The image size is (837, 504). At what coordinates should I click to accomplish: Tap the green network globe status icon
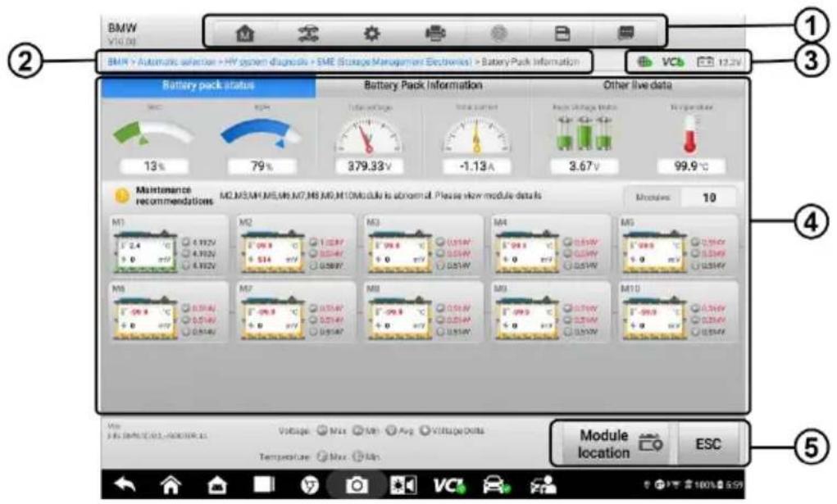point(645,62)
